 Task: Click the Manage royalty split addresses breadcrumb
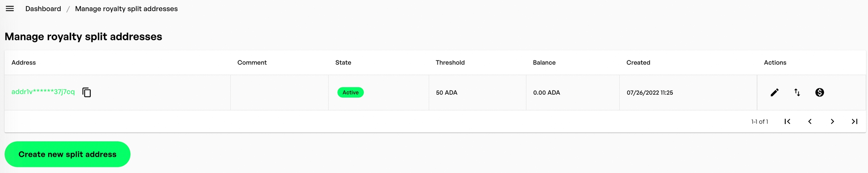[x=126, y=9]
